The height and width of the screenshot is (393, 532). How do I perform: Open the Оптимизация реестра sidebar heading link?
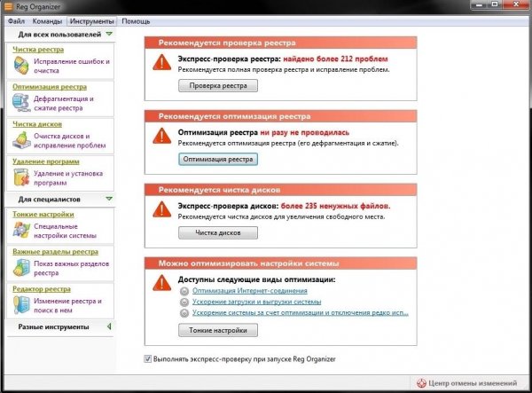pyautogui.click(x=50, y=87)
